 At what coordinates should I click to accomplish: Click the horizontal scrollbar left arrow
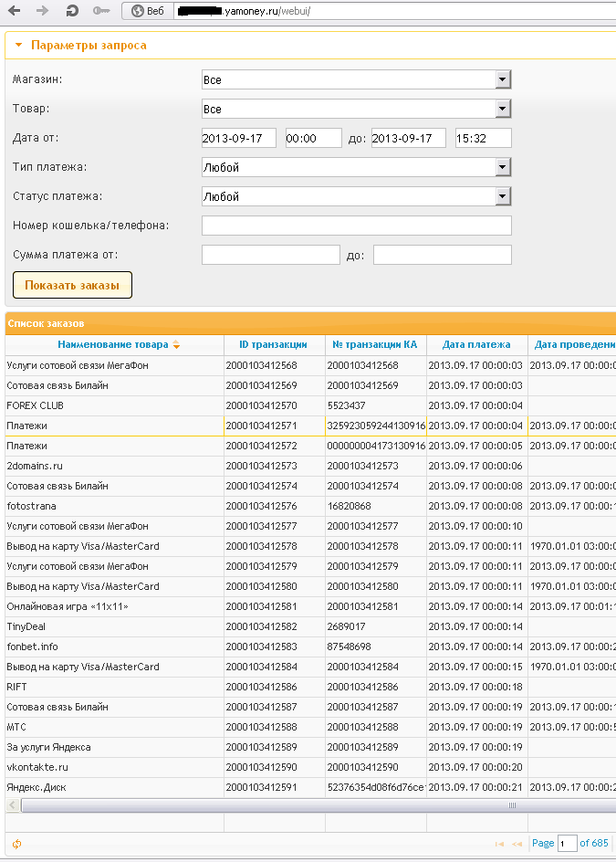point(13,805)
